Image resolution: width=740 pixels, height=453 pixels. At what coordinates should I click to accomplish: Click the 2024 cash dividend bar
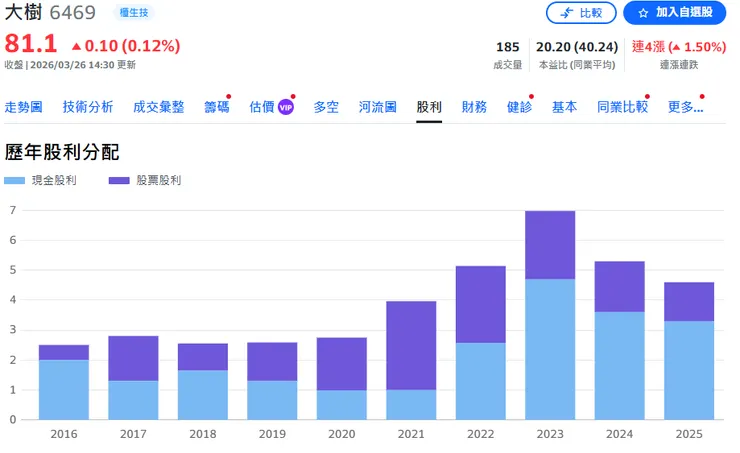tap(620, 366)
